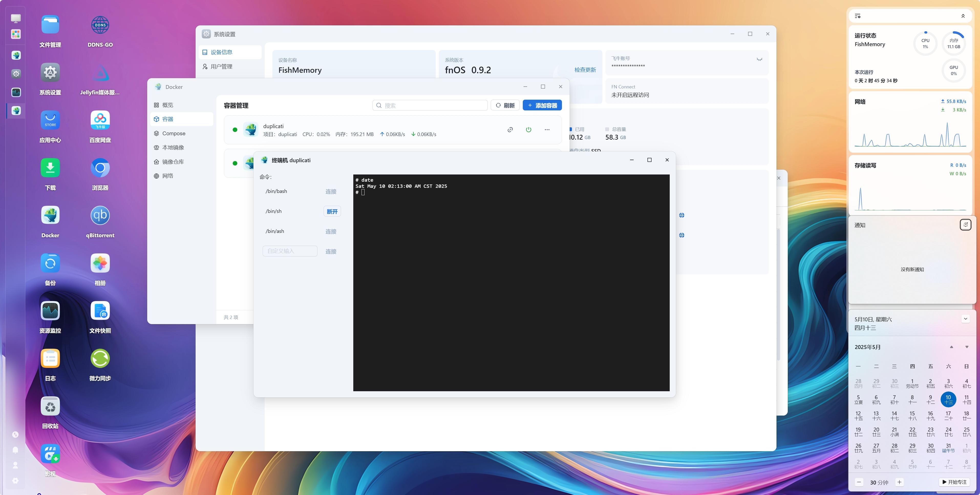Connect terminal with /bin/bash
The width and height of the screenshot is (980, 495).
pyautogui.click(x=331, y=192)
